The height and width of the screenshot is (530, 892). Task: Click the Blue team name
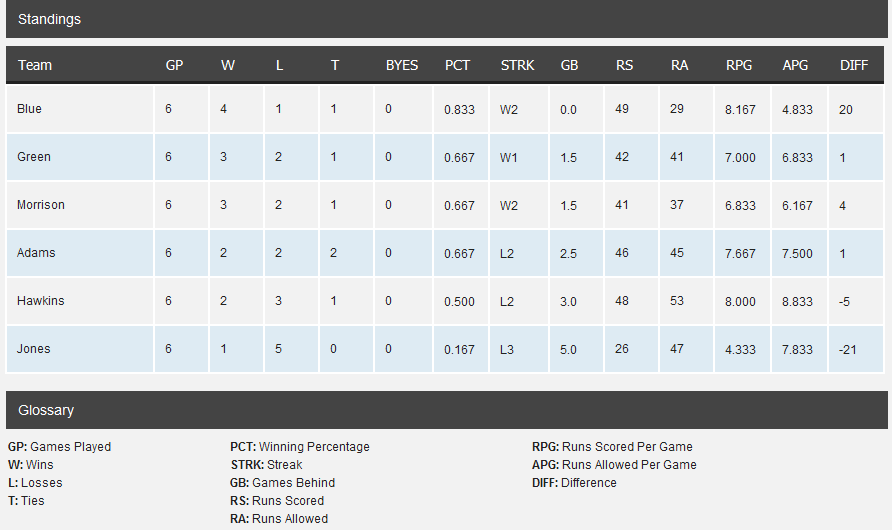[x=29, y=109]
